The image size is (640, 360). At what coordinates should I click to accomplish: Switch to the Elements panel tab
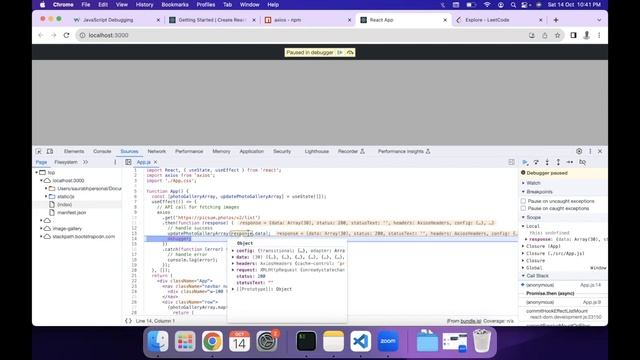[x=74, y=151]
